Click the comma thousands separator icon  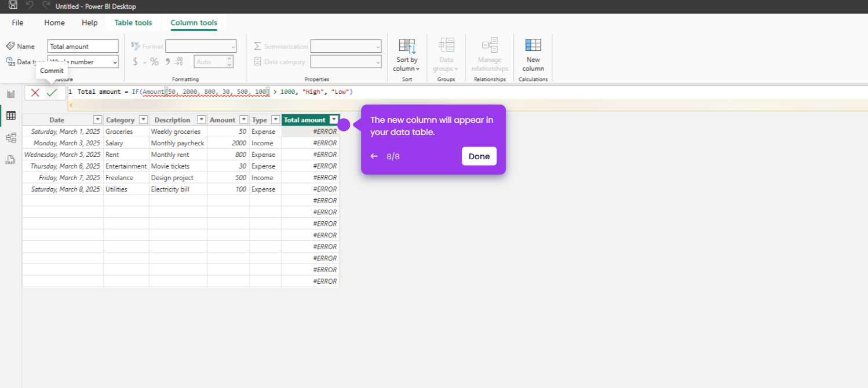click(x=167, y=61)
